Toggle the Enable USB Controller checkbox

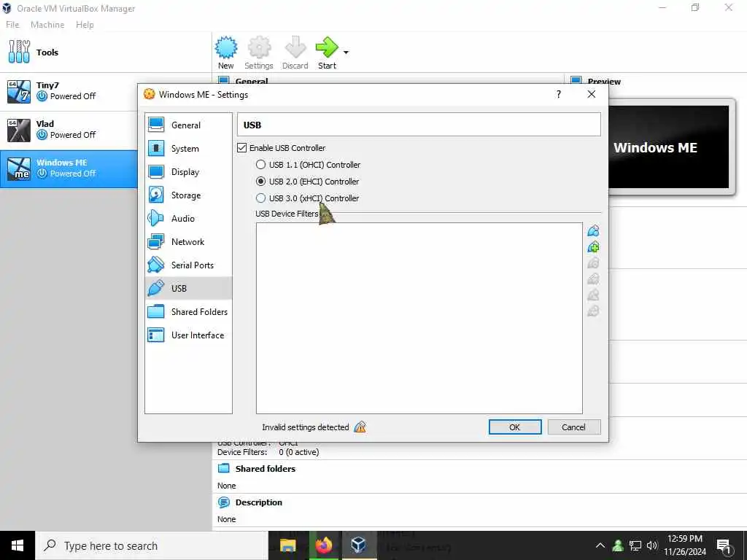coord(242,147)
